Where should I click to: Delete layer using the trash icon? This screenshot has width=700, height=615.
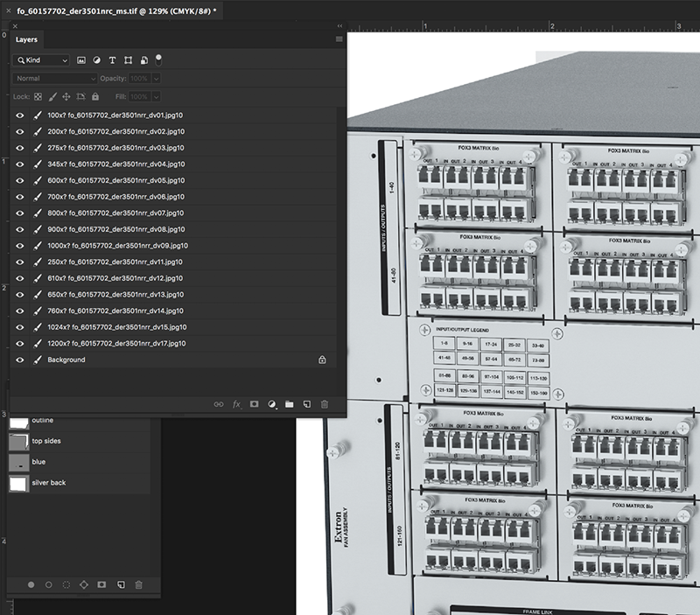point(325,404)
